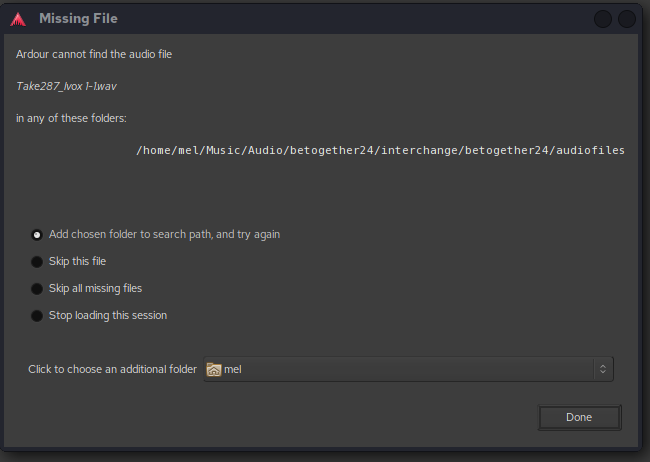The width and height of the screenshot is (650, 462).
Task: Click the rightmost round window button
Action: 627,19
